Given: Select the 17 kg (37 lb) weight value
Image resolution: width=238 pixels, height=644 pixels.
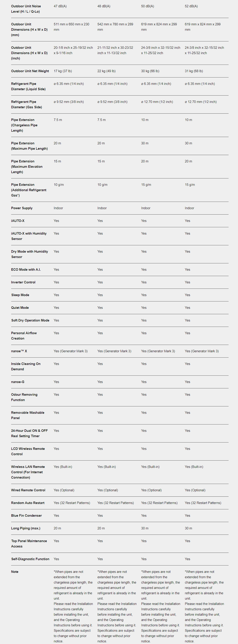Looking at the screenshot, I should pos(63,71).
